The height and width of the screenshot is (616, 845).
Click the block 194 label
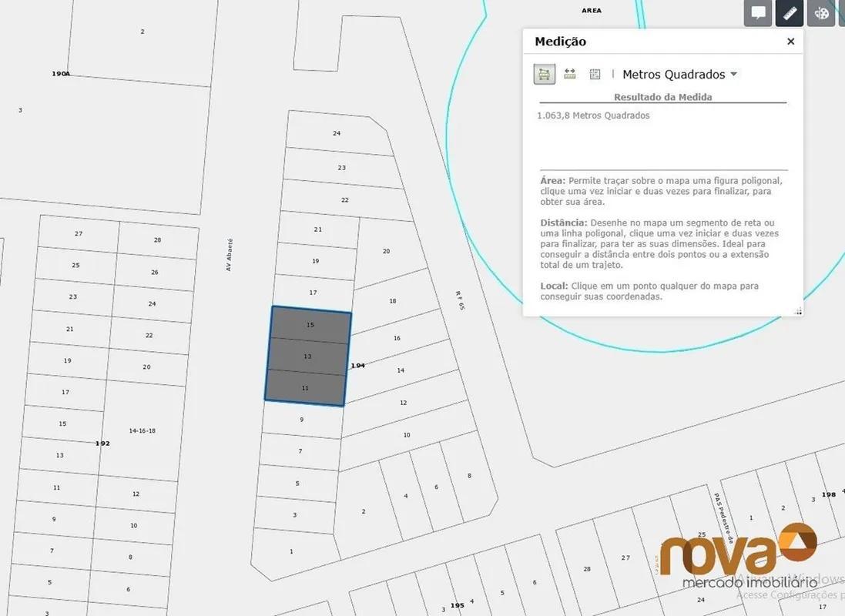point(358,365)
